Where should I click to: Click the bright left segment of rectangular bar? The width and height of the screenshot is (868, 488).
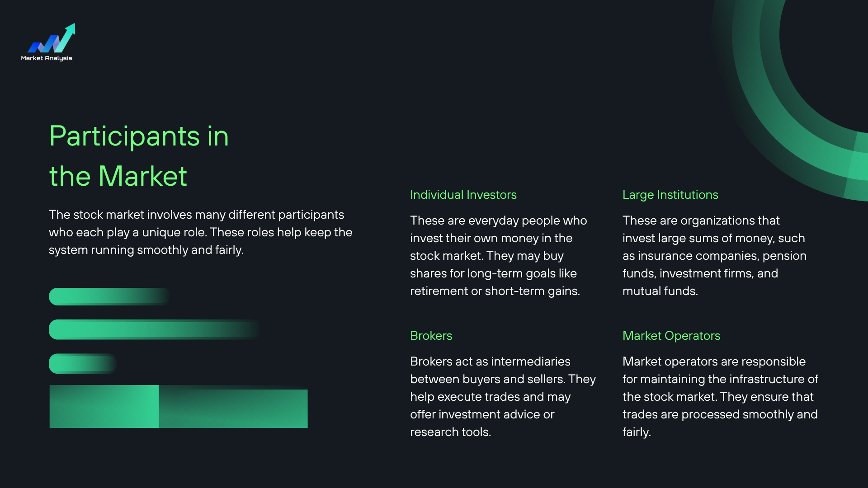(104, 407)
